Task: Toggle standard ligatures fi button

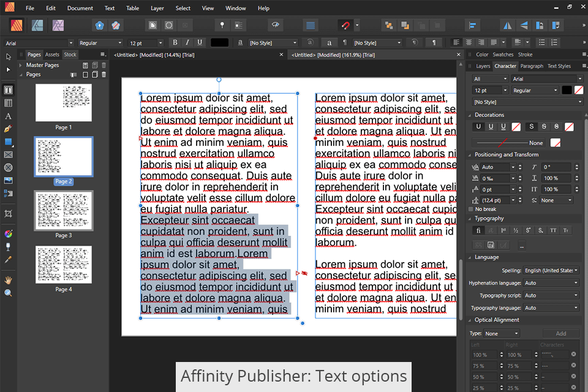Action: click(478, 230)
